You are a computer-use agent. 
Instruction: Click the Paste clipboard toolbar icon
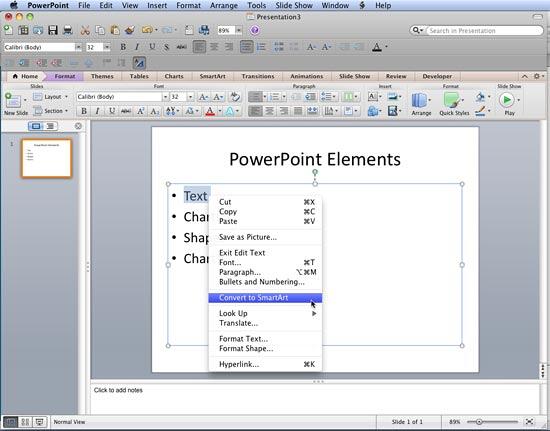pyautogui.click(x=115, y=30)
